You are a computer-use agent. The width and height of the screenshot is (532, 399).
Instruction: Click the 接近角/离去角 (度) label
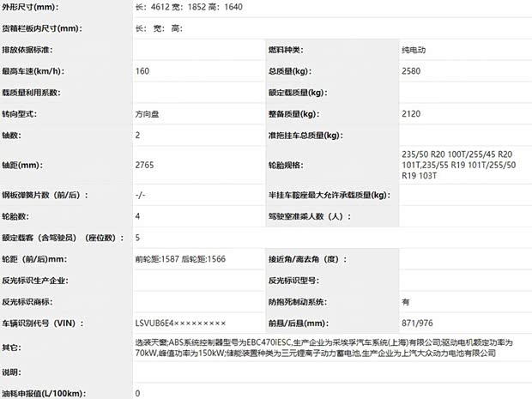(x=307, y=259)
